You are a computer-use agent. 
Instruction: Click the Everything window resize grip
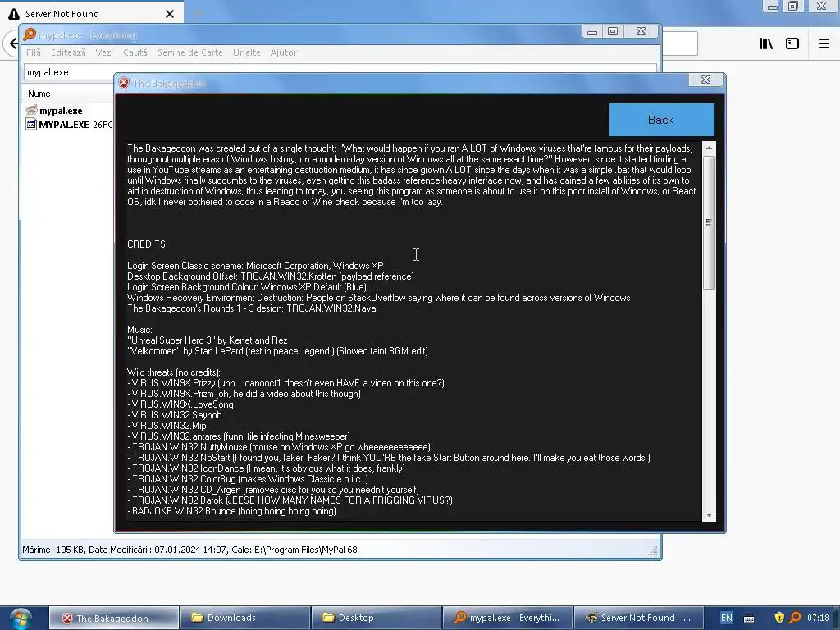(653, 552)
